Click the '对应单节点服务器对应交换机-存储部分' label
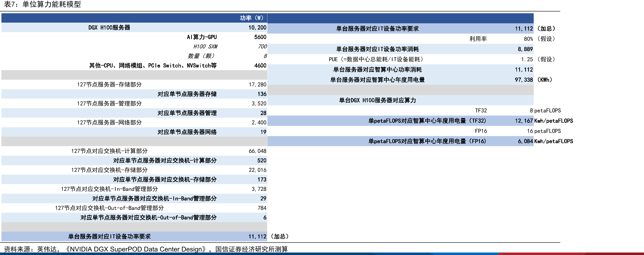The width and height of the screenshot is (644, 255). tap(165, 180)
